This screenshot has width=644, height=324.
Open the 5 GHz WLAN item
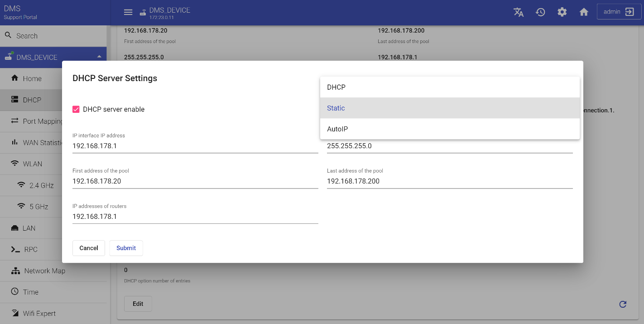coord(39,207)
